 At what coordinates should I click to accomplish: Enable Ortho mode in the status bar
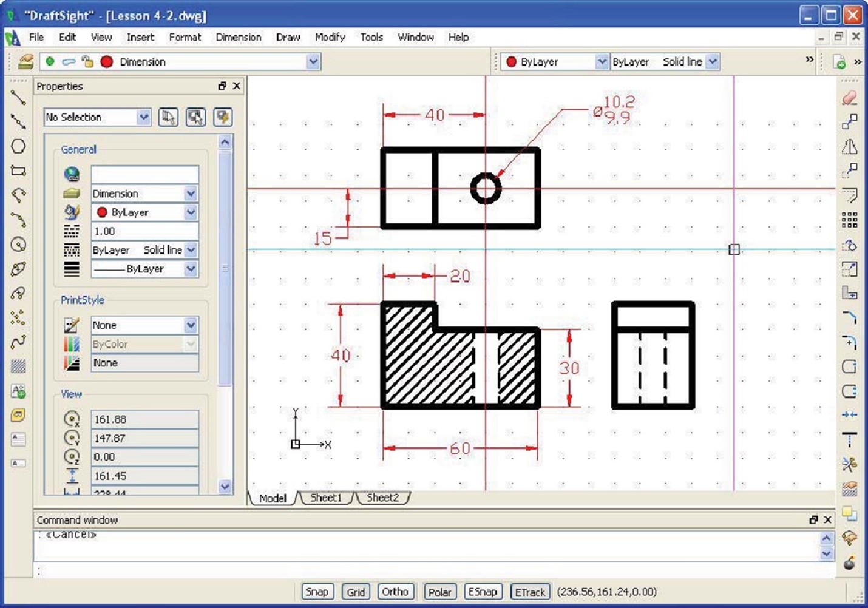click(x=395, y=591)
